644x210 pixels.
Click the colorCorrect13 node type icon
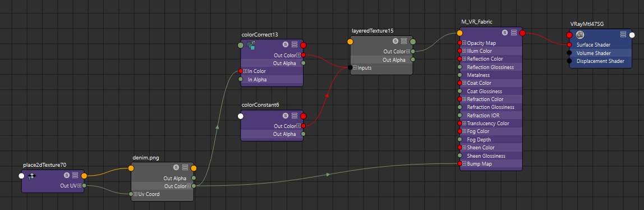tap(251, 45)
